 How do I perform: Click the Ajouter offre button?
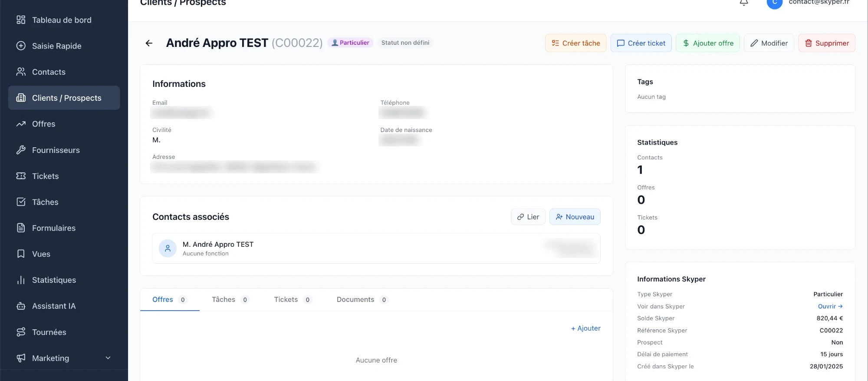pyautogui.click(x=708, y=43)
